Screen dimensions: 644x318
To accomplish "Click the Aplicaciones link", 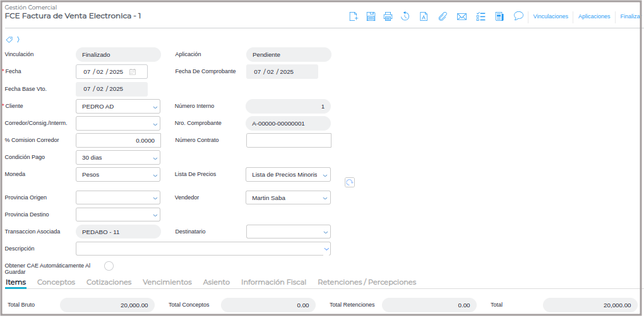I will [x=594, y=16].
